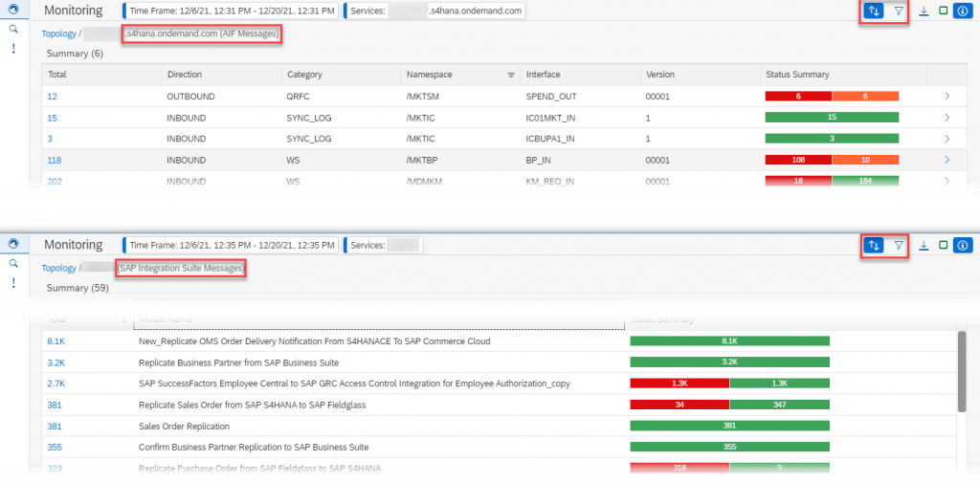Open the Services selector in the lower panel

coord(383,246)
